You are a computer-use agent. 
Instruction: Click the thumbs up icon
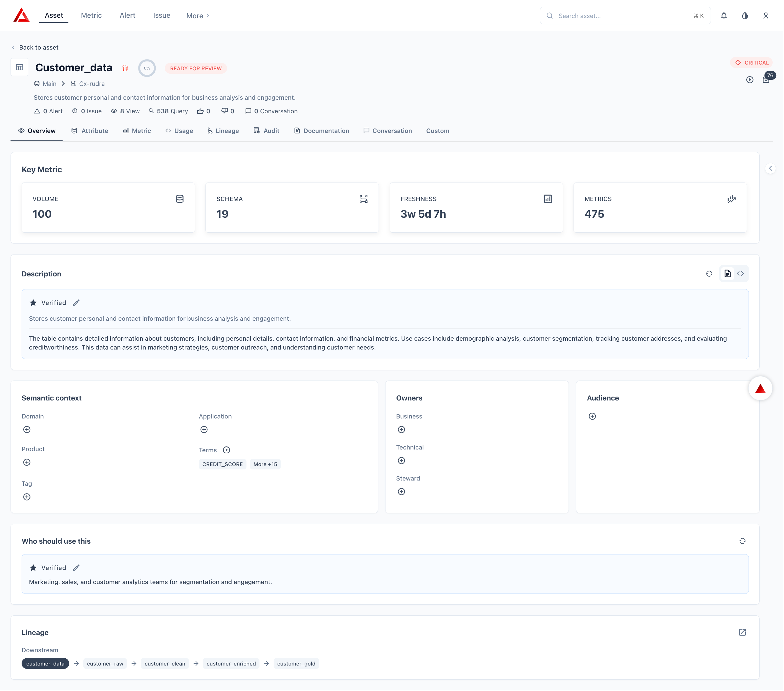click(200, 111)
